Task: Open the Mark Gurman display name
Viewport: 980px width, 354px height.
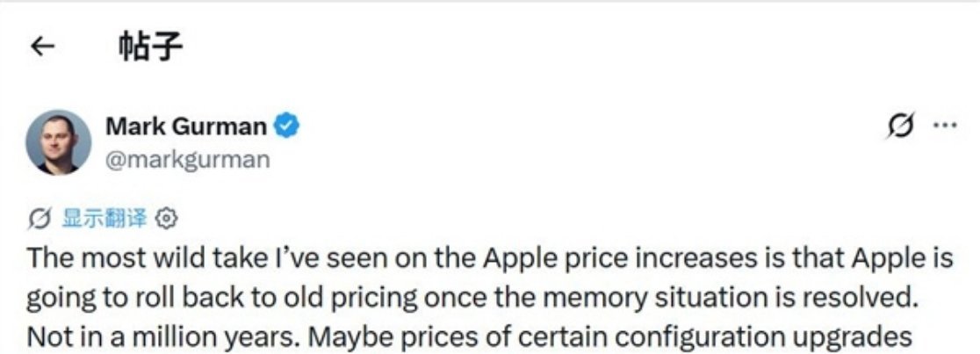Action: coord(186,127)
